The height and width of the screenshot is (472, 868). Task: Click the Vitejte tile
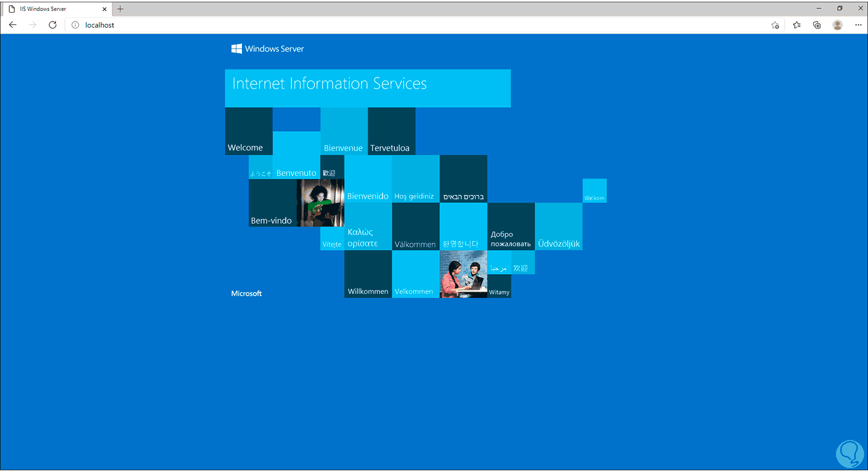click(x=332, y=238)
